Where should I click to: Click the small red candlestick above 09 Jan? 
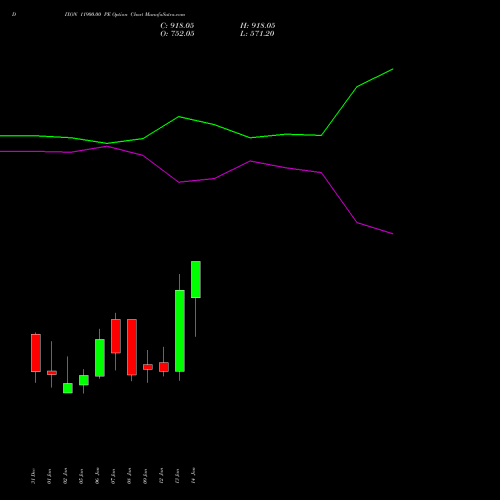pyautogui.click(x=148, y=367)
